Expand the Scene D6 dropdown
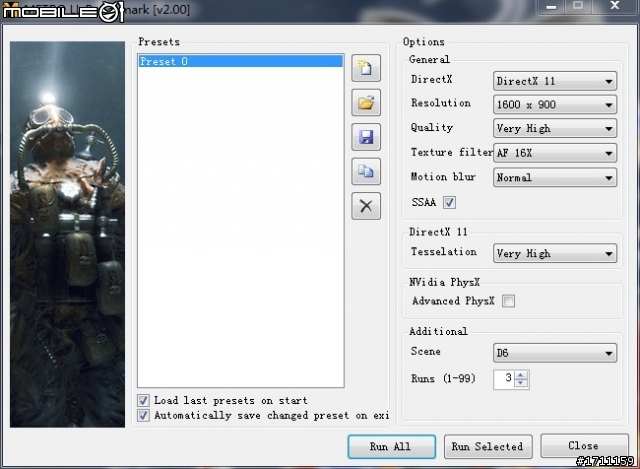The height and width of the screenshot is (469, 640). tap(555, 353)
